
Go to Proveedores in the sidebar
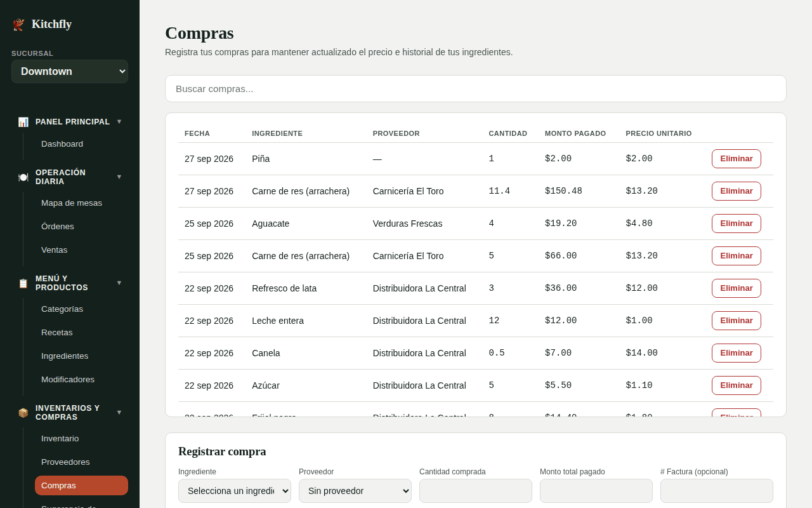pos(81,462)
